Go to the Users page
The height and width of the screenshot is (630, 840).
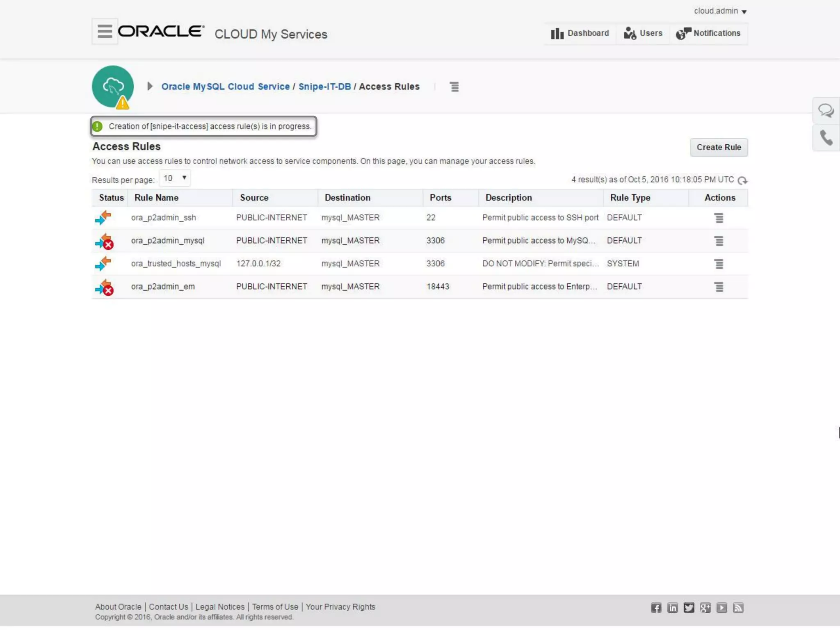pos(643,33)
